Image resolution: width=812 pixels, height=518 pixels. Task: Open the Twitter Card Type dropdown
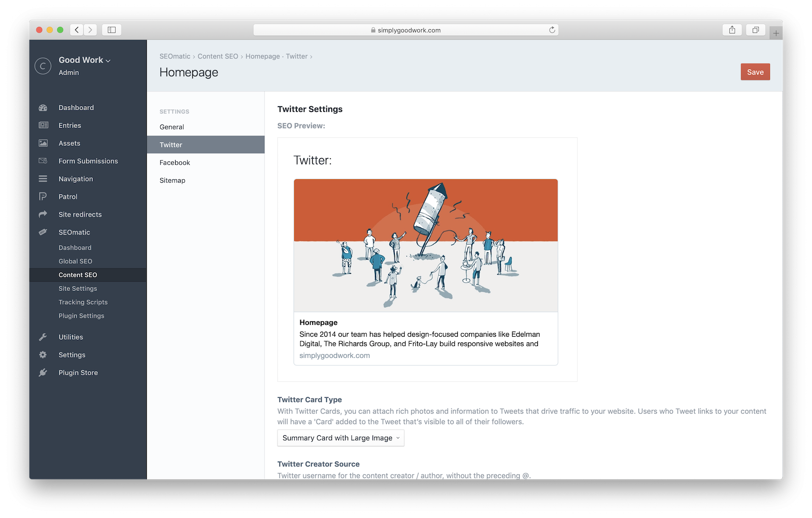[x=341, y=438]
